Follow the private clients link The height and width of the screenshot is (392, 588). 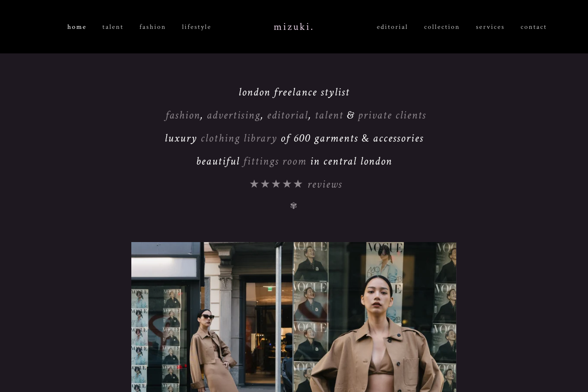(392, 115)
